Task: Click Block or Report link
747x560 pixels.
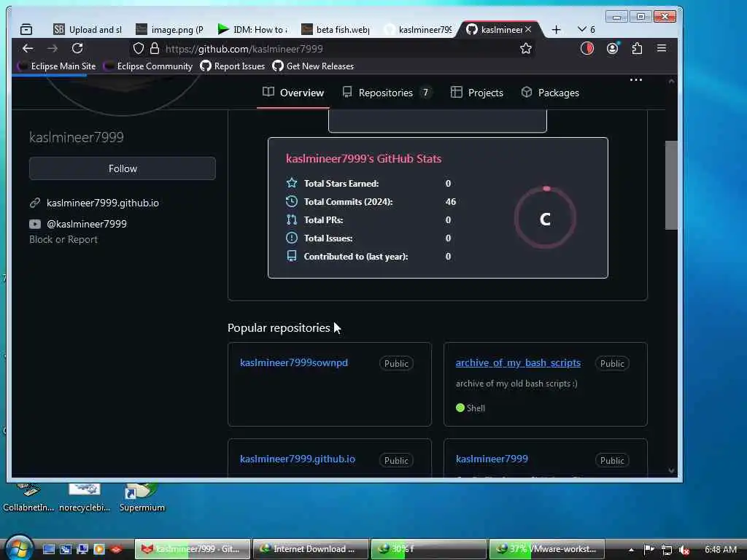Action: coord(63,239)
